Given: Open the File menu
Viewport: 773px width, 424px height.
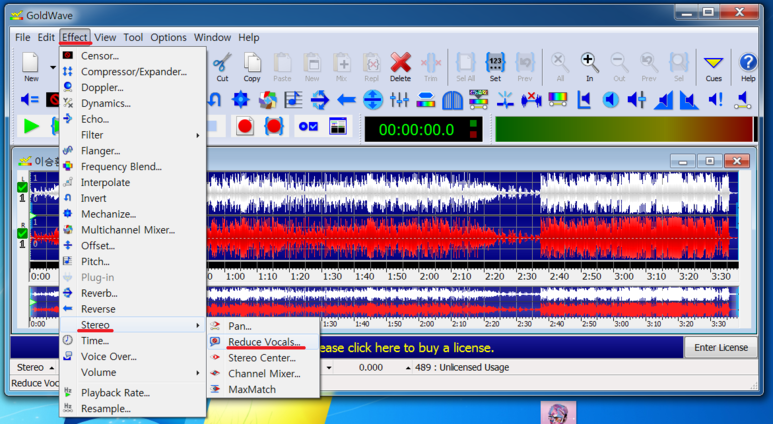Looking at the screenshot, I should pyautogui.click(x=23, y=37).
